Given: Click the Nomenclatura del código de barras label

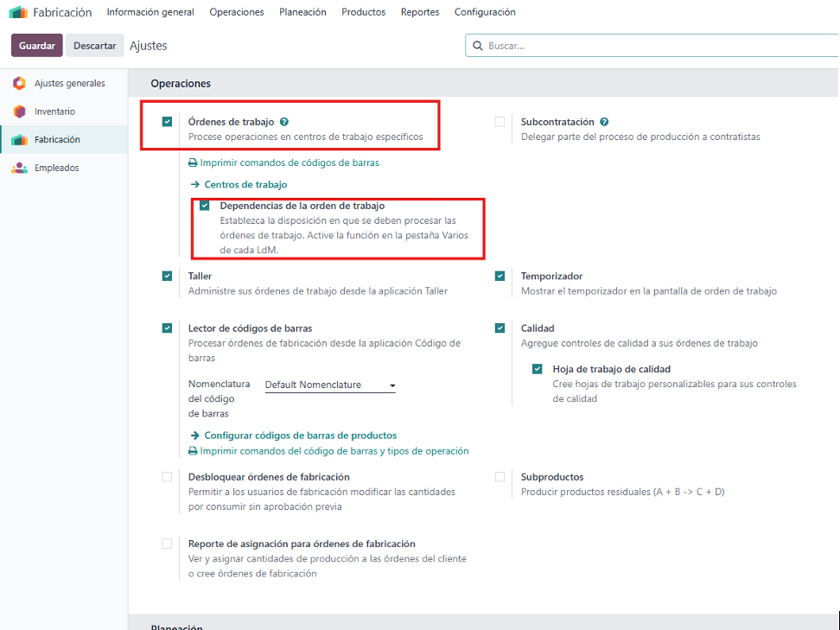Looking at the screenshot, I should tap(220, 398).
